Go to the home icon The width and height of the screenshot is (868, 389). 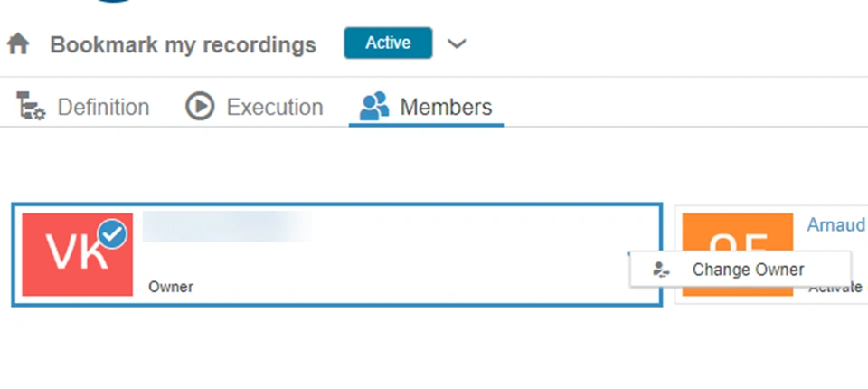[18, 43]
